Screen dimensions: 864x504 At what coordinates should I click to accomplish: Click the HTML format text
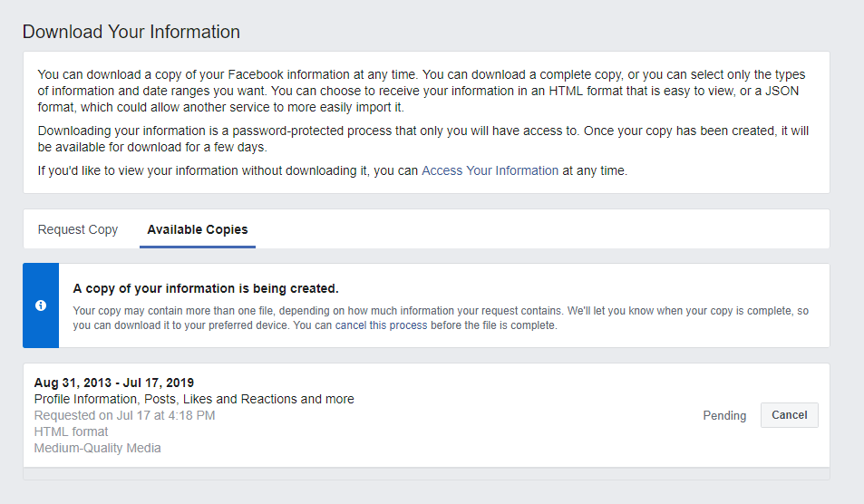71,431
